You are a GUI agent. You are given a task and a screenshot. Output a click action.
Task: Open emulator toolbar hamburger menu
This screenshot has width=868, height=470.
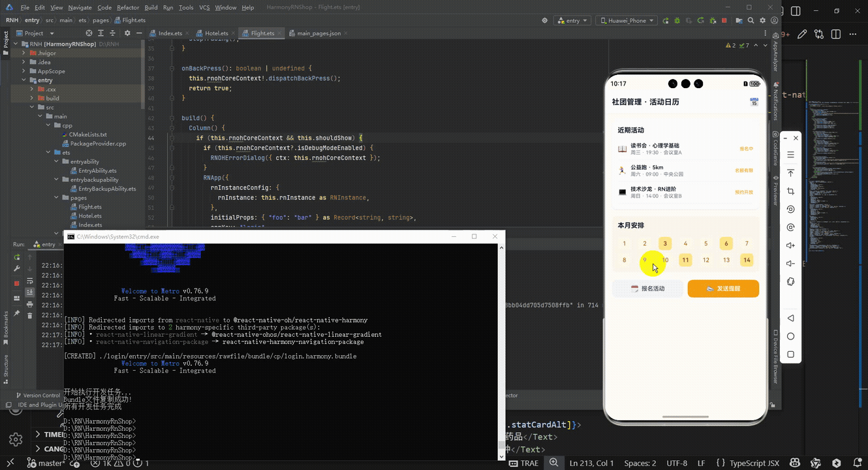[x=790, y=155]
